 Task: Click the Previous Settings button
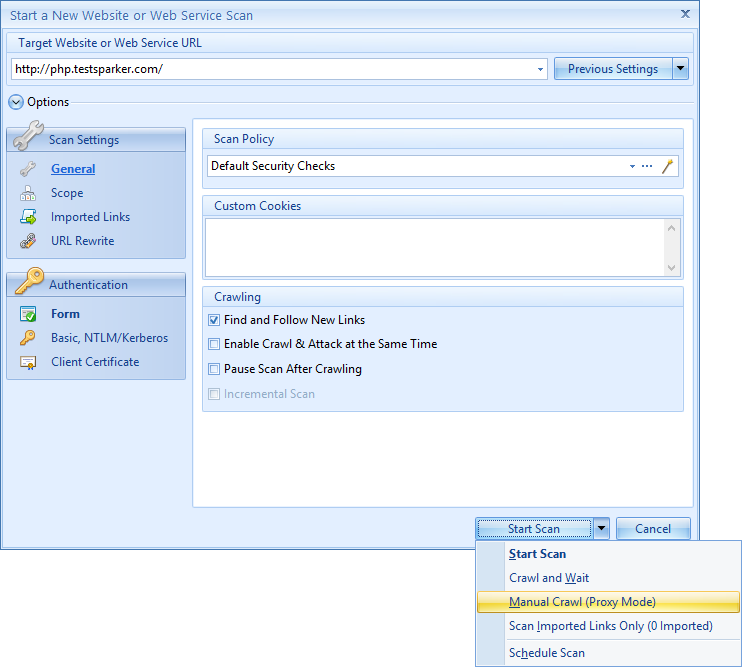coord(612,69)
